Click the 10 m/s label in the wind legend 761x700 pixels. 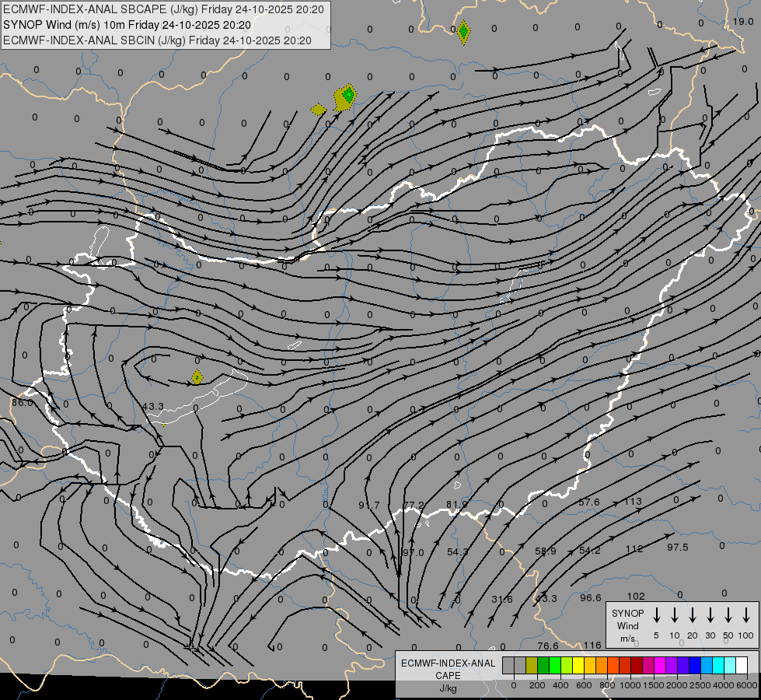[675, 635]
